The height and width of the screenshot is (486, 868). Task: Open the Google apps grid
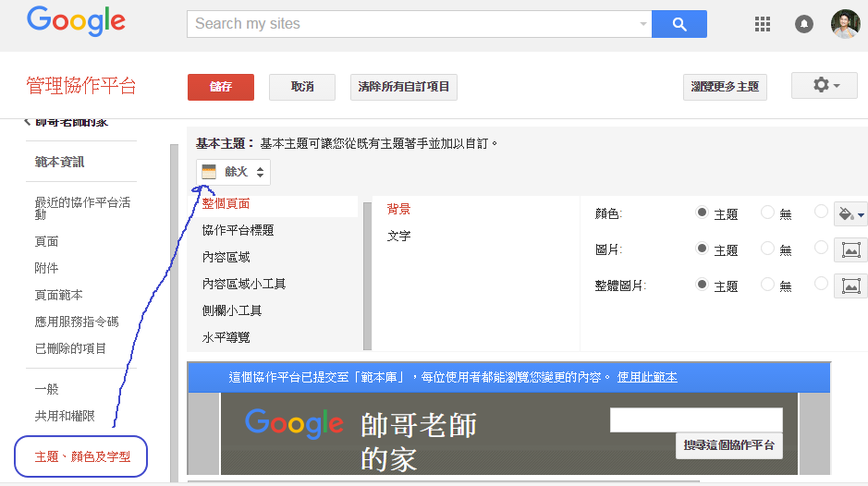[763, 25]
